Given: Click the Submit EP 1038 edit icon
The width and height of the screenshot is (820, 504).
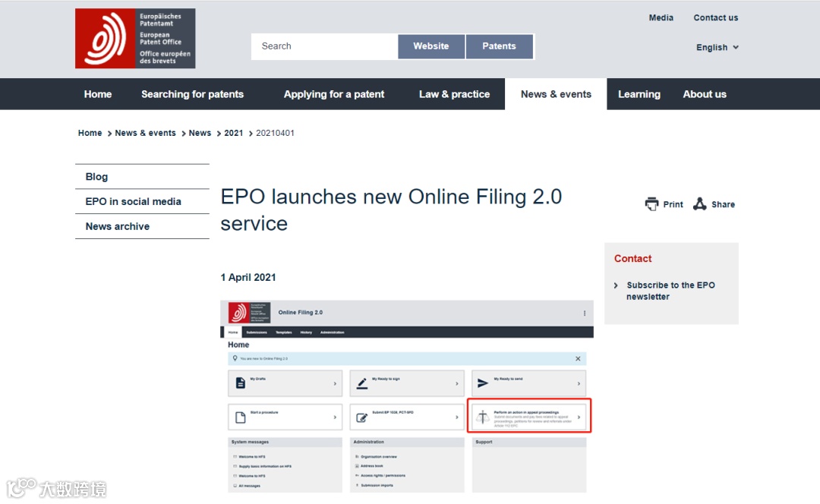Looking at the screenshot, I should (x=361, y=417).
